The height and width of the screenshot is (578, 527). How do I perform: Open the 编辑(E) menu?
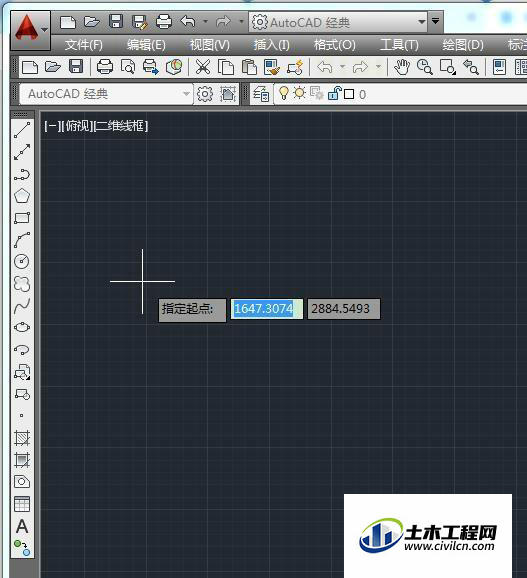point(146,45)
